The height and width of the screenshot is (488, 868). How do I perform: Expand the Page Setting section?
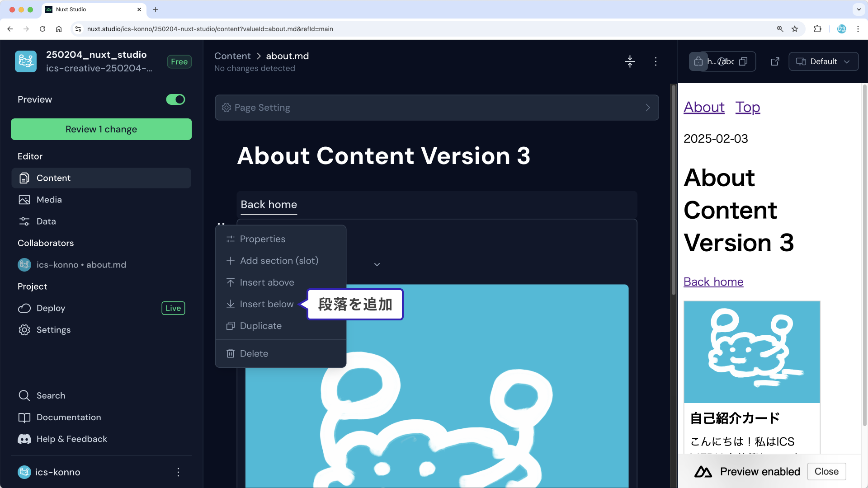[649, 107]
